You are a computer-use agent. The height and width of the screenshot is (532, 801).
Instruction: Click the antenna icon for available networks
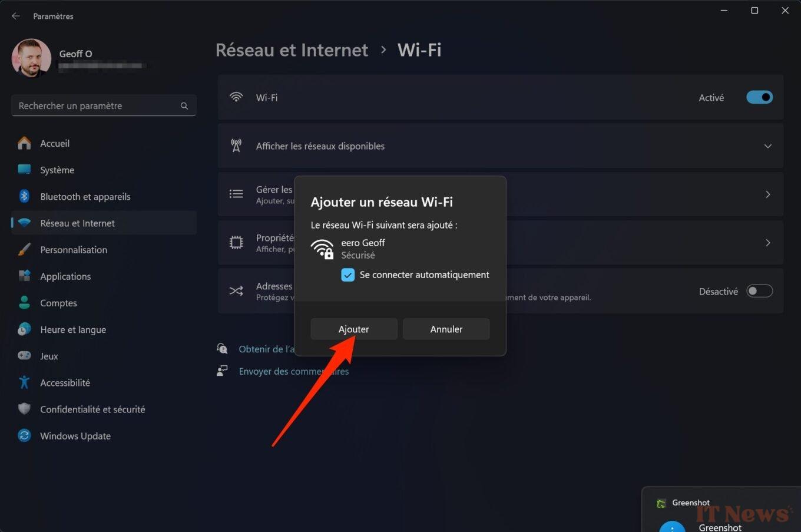click(x=236, y=146)
